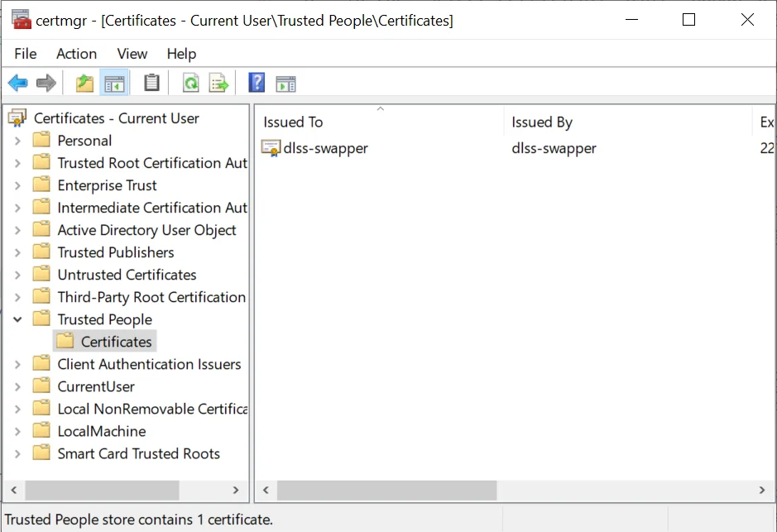
Task: Click the Back arrow toolbar icon
Action: point(18,83)
